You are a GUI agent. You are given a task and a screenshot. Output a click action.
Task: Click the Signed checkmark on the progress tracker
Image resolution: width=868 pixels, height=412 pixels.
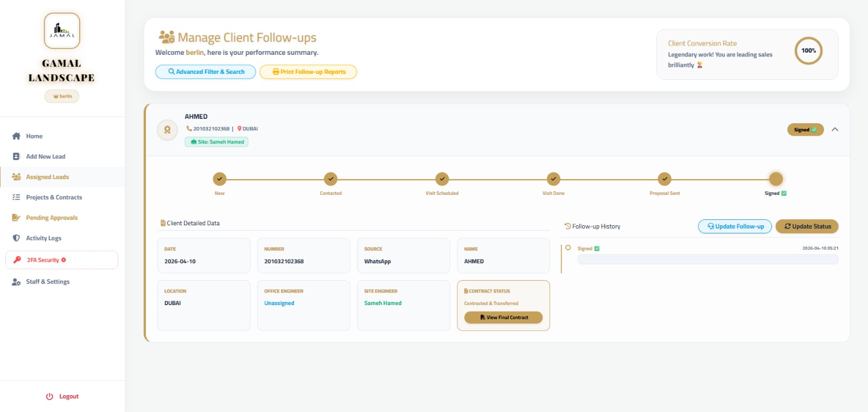(x=775, y=179)
